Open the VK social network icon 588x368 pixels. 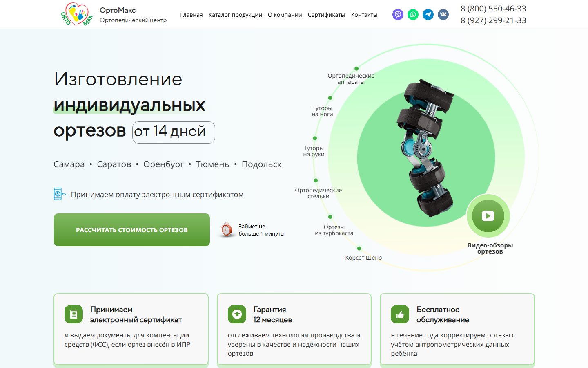[443, 15]
